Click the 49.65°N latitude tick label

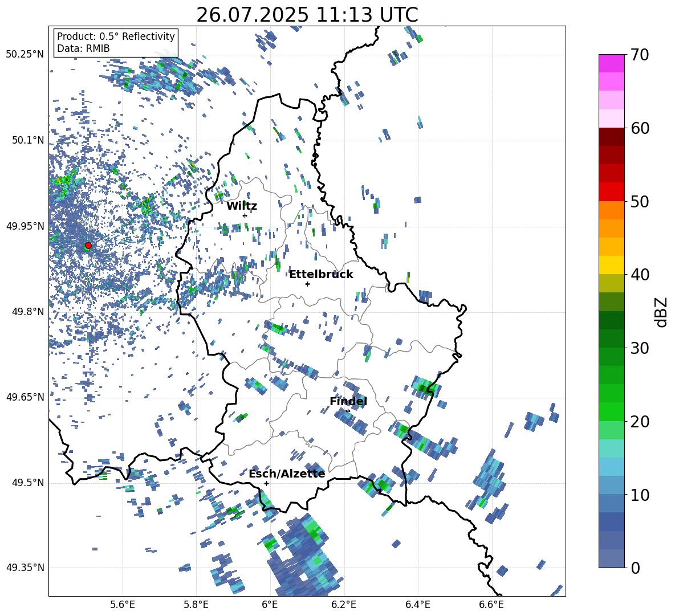(25, 397)
